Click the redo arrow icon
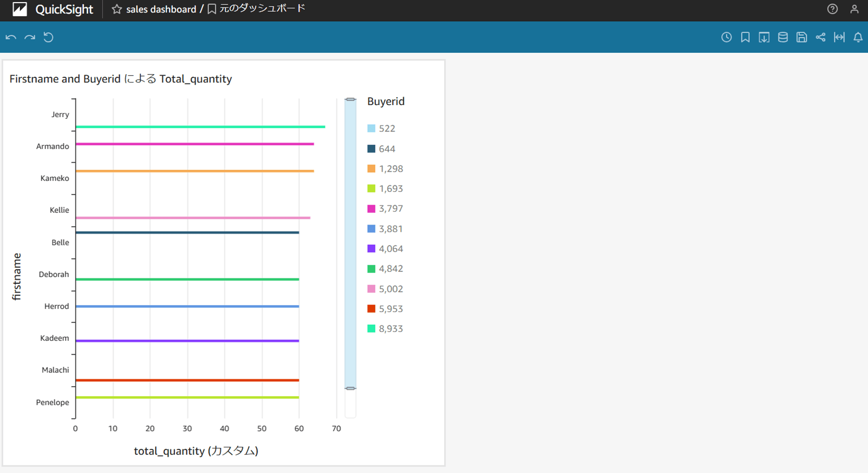This screenshot has width=868, height=473. click(30, 37)
